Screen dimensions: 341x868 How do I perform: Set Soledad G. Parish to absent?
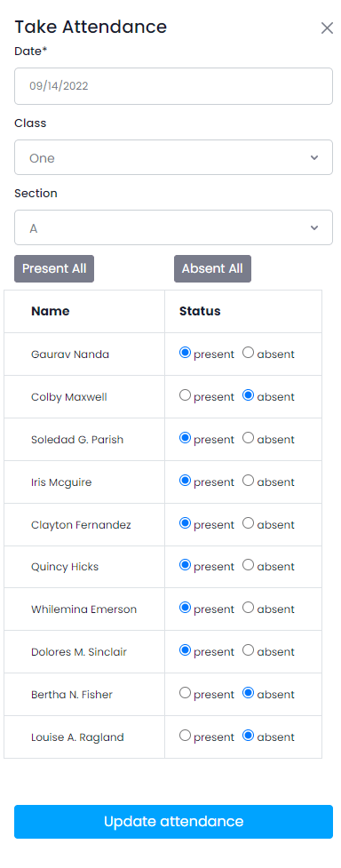pos(249,438)
